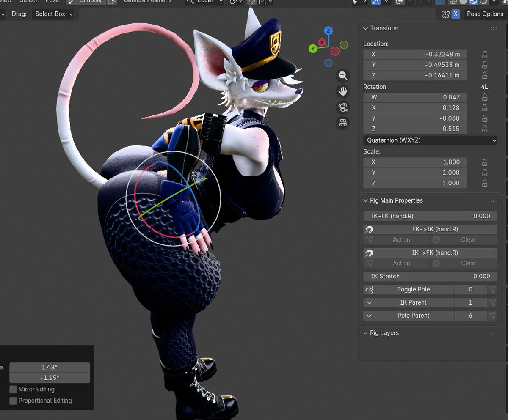Click the Rotation Z field 0.515
Screen dimensions: 508x420
[x=415, y=129]
